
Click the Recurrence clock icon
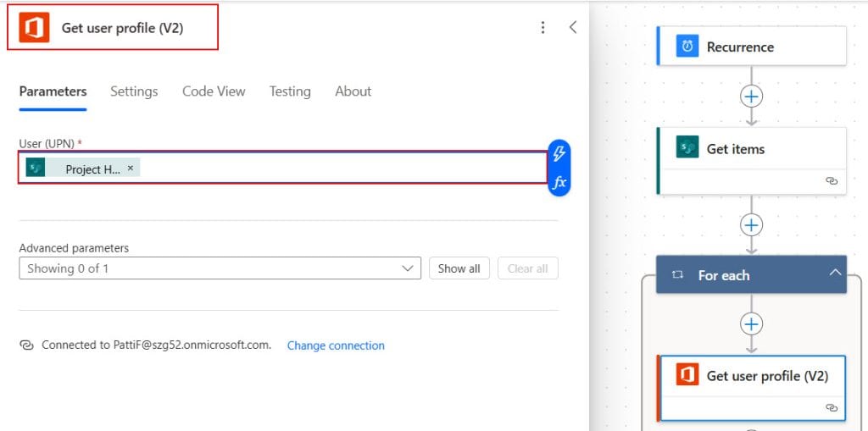[x=687, y=47]
